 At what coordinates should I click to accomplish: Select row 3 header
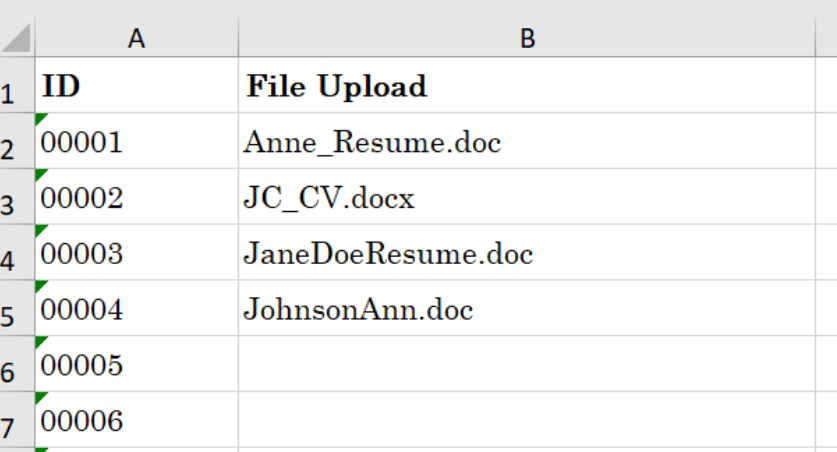click(x=17, y=197)
